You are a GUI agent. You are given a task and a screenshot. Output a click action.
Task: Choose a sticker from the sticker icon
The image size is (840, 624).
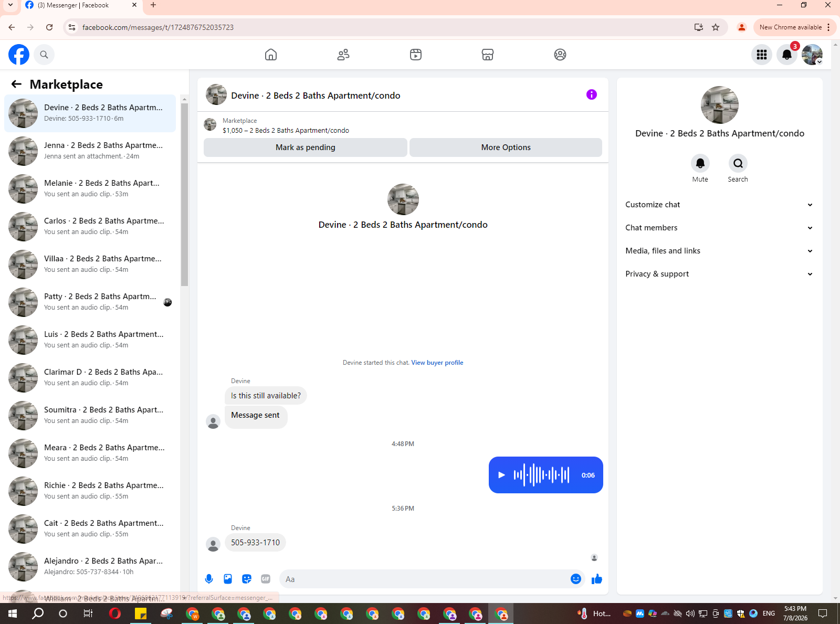click(x=247, y=579)
